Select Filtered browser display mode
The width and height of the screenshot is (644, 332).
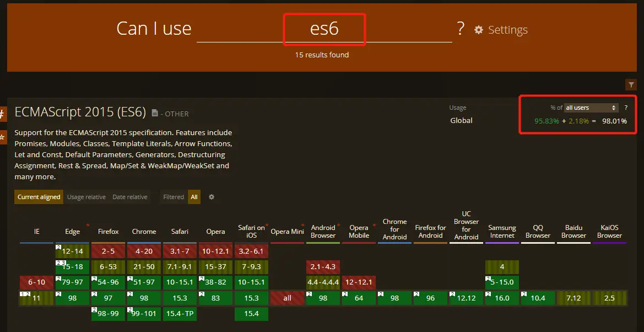(174, 197)
